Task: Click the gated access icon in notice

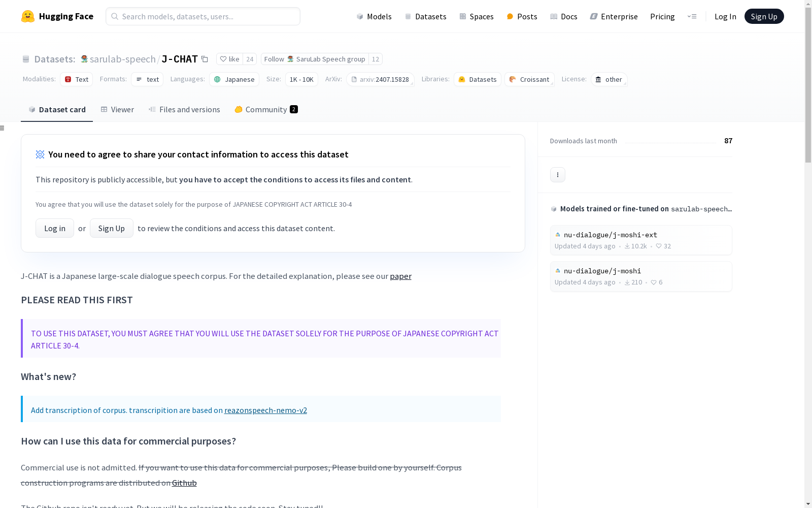Action: click(40, 154)
